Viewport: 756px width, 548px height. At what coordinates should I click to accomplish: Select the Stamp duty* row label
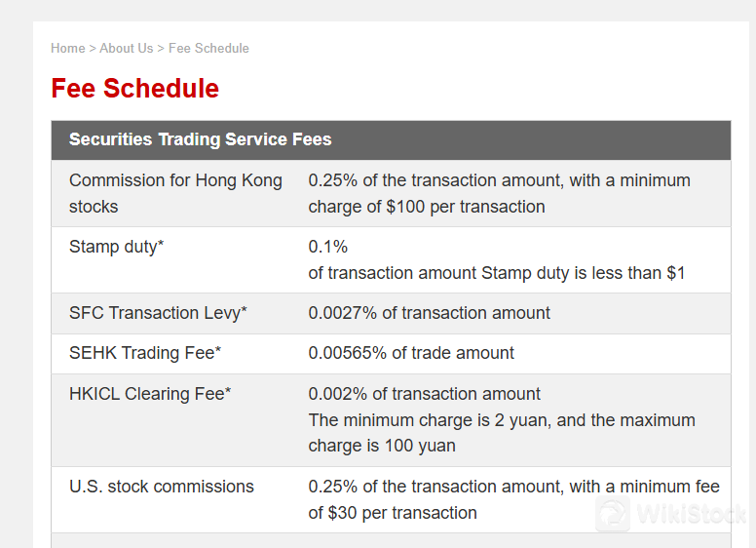(116, 247)
